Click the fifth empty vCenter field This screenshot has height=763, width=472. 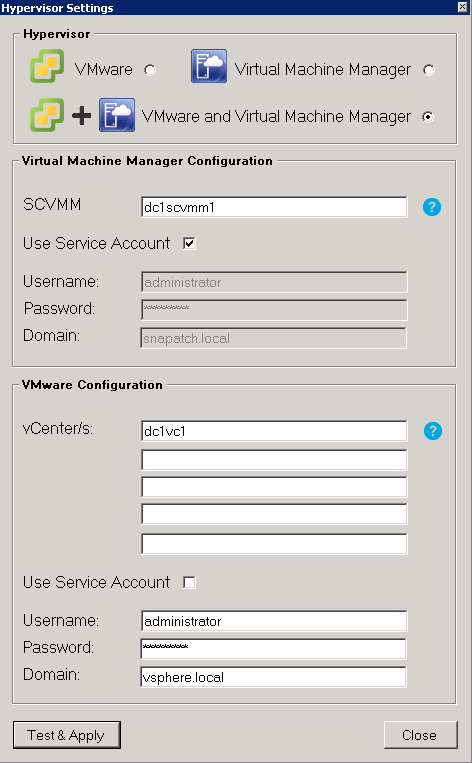[x=274, y=544]
